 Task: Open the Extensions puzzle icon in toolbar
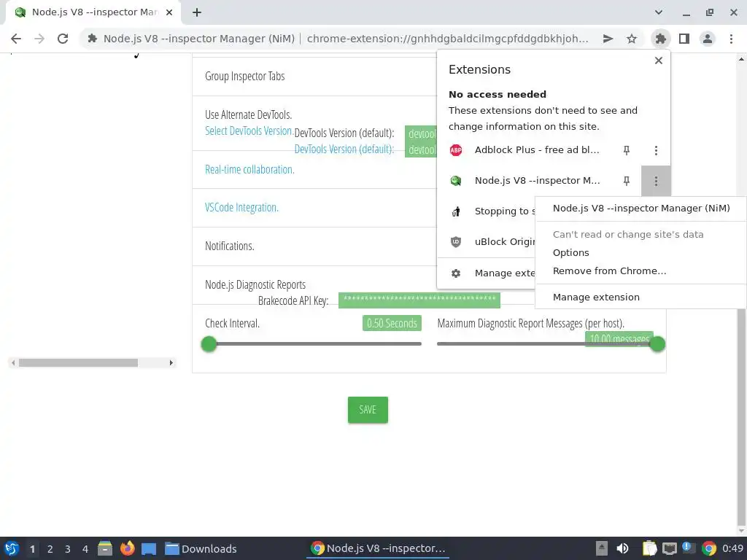(660, 39)
